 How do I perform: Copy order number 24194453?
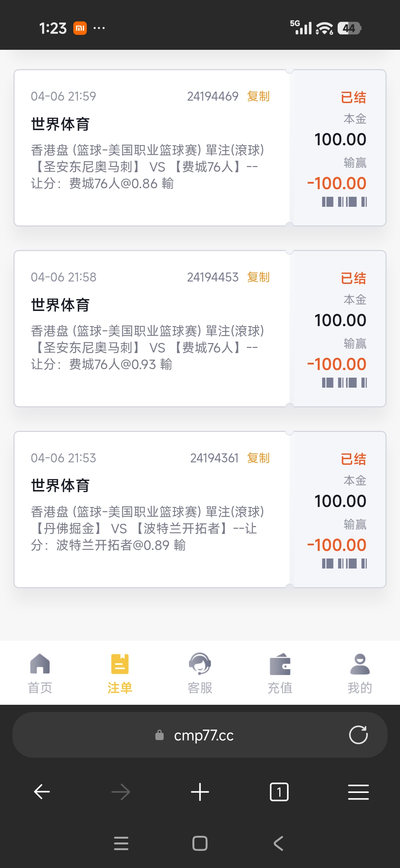click(x=258, y=277)
